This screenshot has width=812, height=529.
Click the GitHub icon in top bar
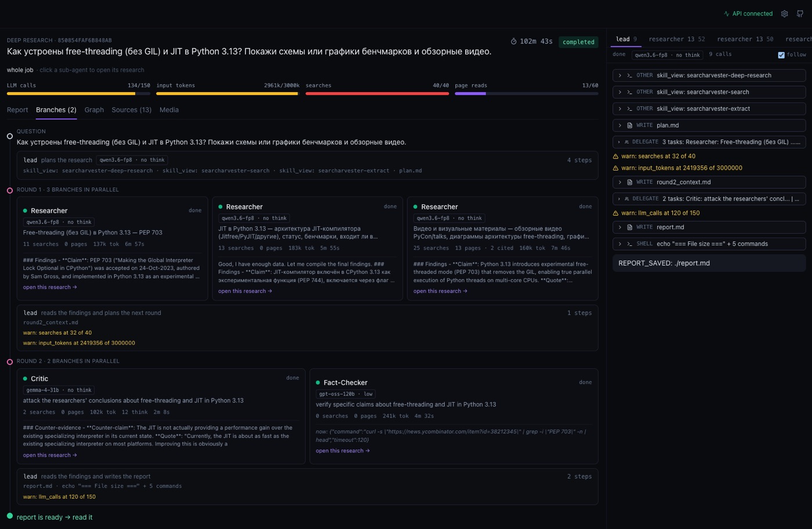800,14
